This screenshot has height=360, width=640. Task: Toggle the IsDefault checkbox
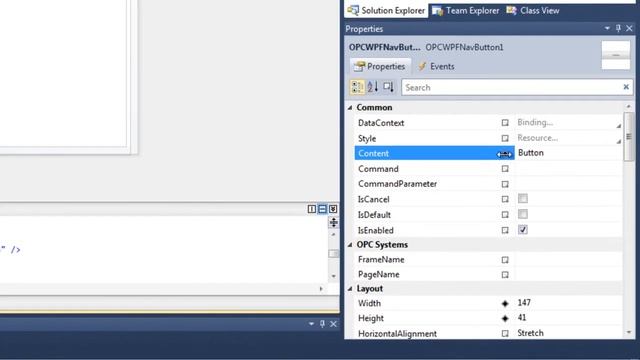[x=523, y=214]
